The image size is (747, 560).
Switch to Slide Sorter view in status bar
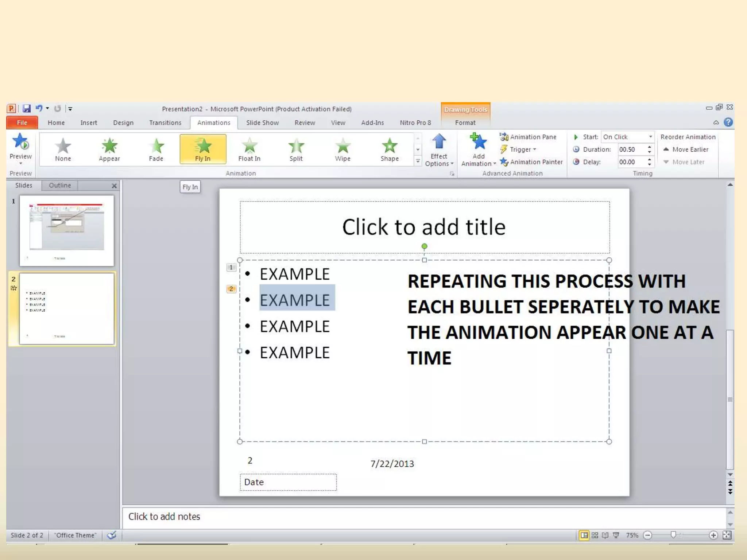(x=595, y=535)
